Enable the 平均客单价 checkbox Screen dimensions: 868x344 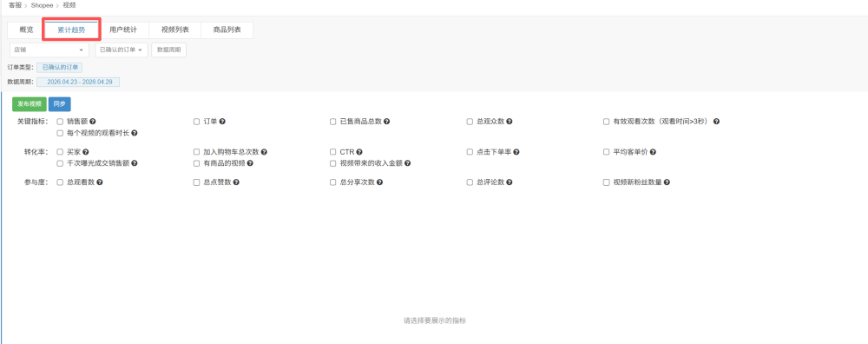tap(606, 152)
